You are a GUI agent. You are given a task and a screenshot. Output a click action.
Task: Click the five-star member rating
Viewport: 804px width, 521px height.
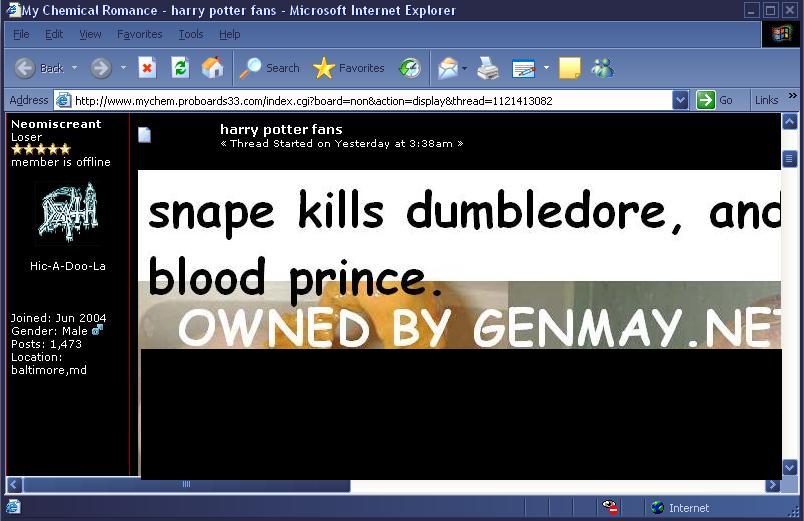(41, 149)
